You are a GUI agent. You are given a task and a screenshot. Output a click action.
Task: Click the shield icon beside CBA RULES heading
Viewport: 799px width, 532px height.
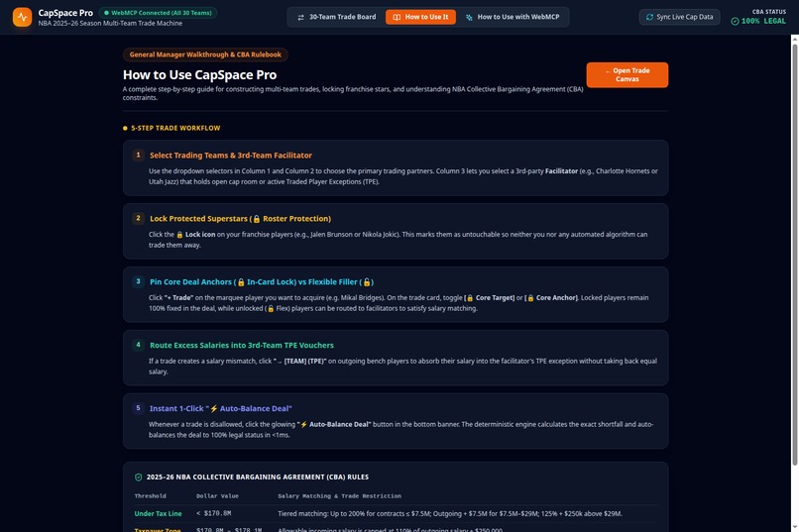[x=138, y=478]
